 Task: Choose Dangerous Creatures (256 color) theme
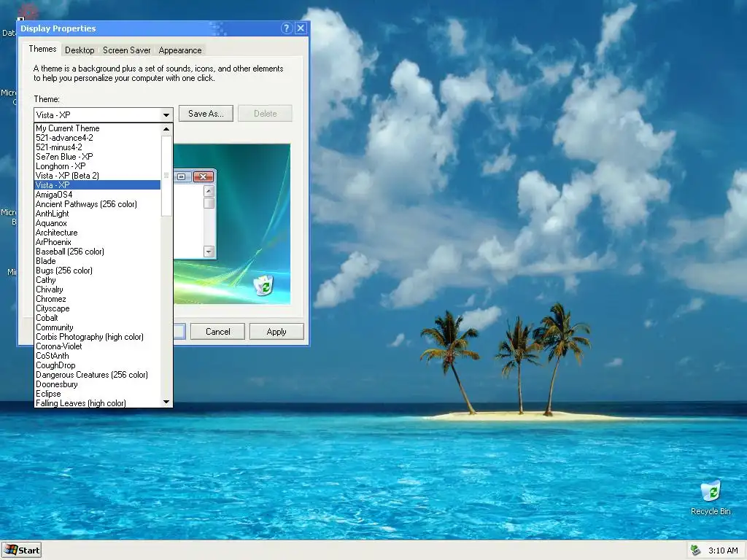coord(98,375)
